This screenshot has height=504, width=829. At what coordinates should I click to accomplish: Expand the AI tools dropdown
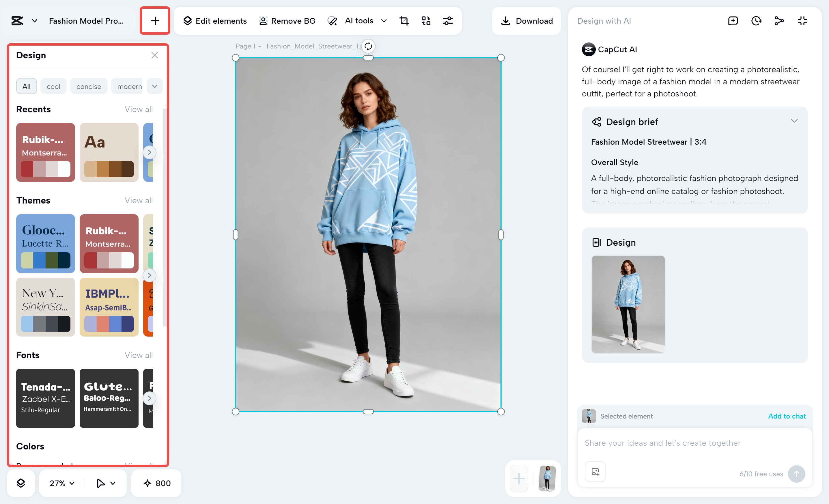click(x=384, y=20)
